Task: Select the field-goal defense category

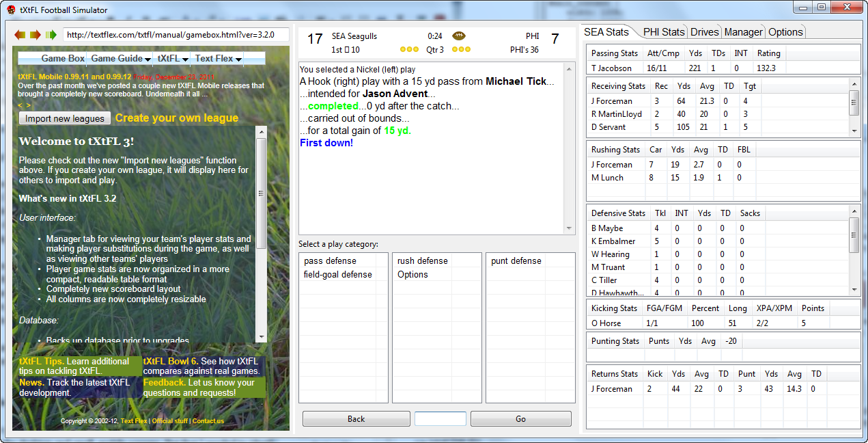Action: (338, 274)
